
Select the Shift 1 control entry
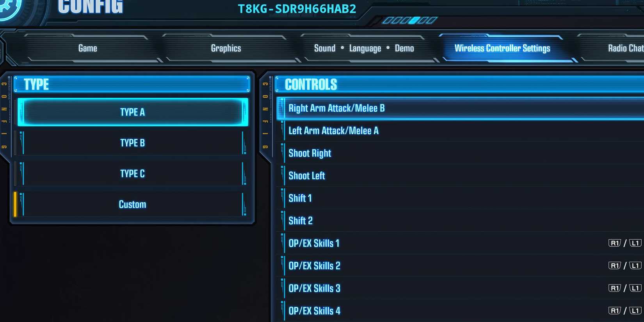coord(461,198)
